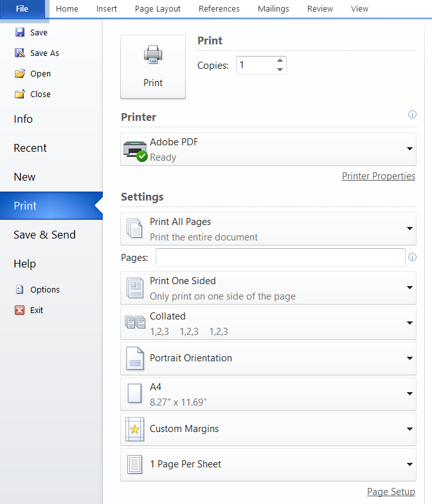
Task: Open Help in the backstage menu
Action: [x=51, y=264]
